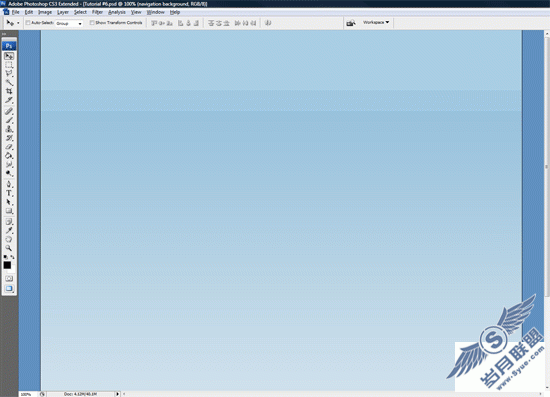The height and width of the screenshot is (397, 550).
Task: Select the Path Selection tool
Action: point(9,202)
